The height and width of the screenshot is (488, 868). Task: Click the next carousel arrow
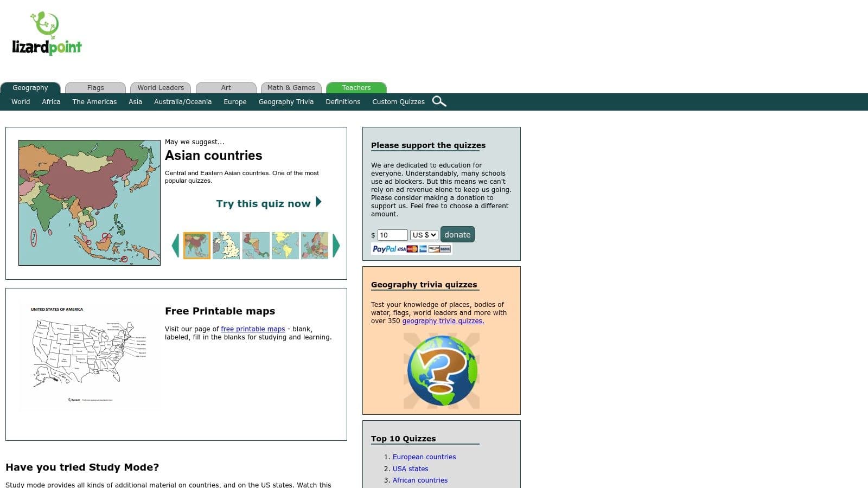(x=336, y=245)
